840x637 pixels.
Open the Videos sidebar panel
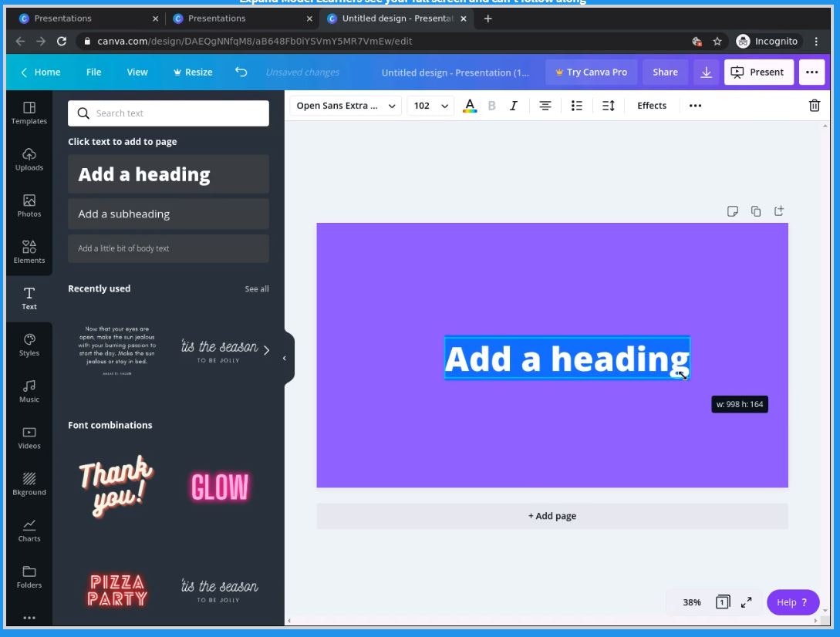point(29,438)
